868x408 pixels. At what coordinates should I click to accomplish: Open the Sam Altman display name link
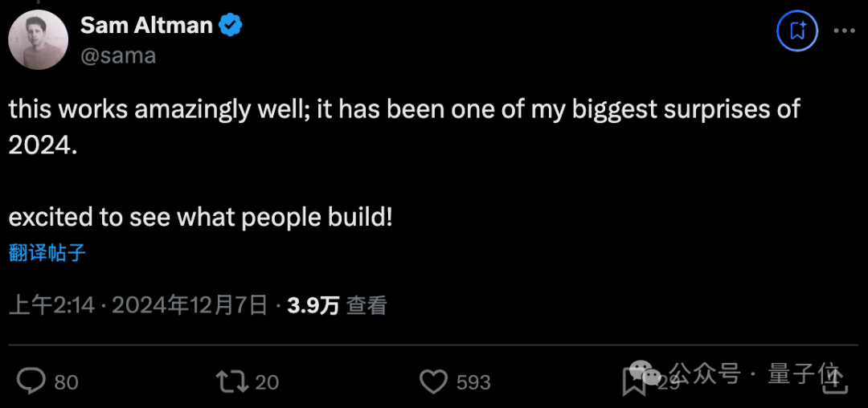tap(146, 26)
